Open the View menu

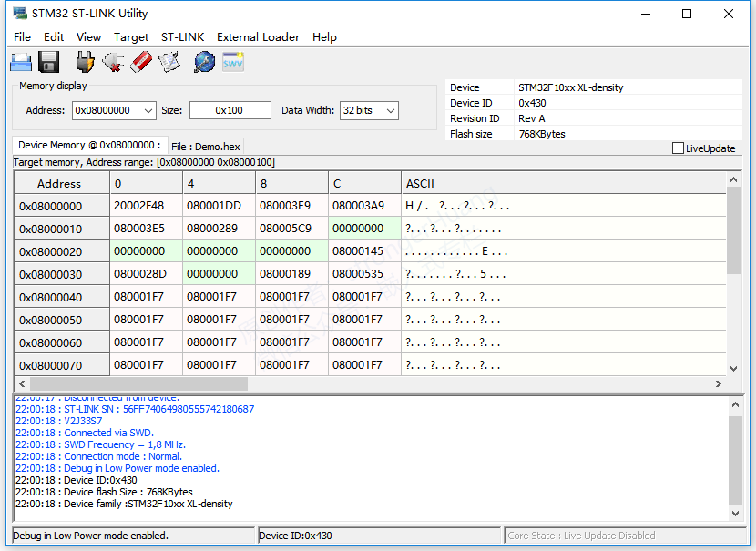click(88, 37)
